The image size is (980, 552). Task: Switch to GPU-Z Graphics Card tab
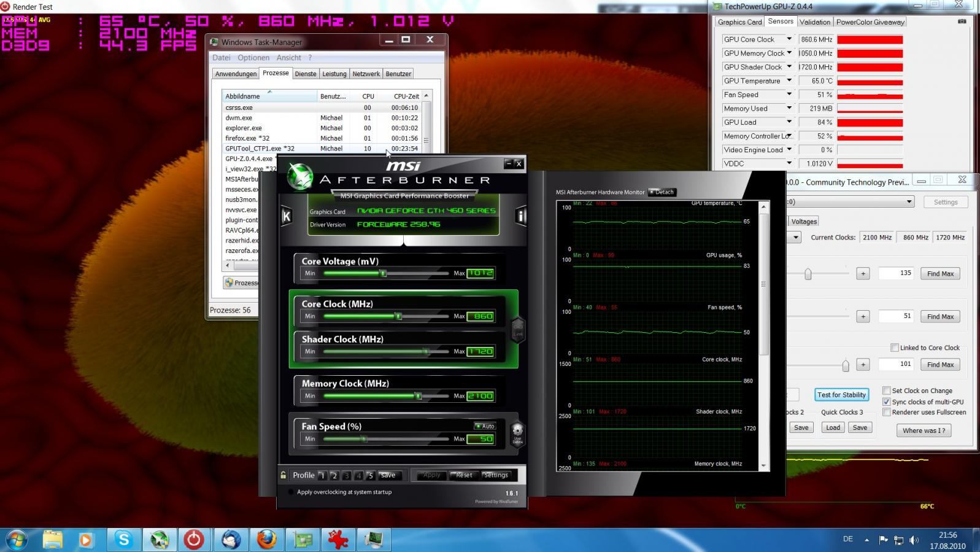739,22
